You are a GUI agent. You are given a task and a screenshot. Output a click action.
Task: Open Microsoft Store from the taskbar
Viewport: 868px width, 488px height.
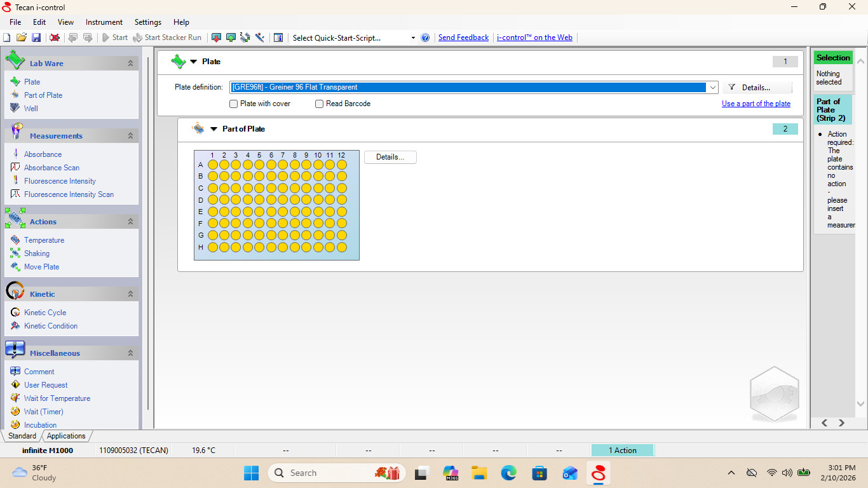click(539, 473)
